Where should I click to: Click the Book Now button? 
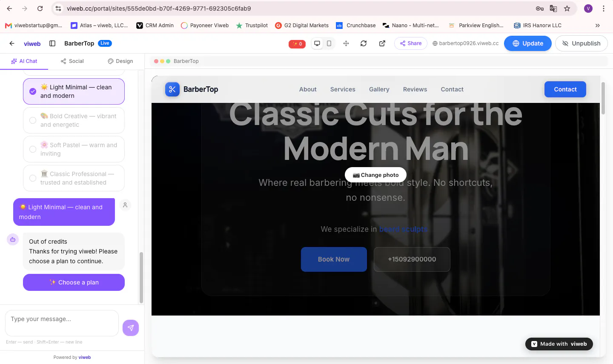point(334,259)
